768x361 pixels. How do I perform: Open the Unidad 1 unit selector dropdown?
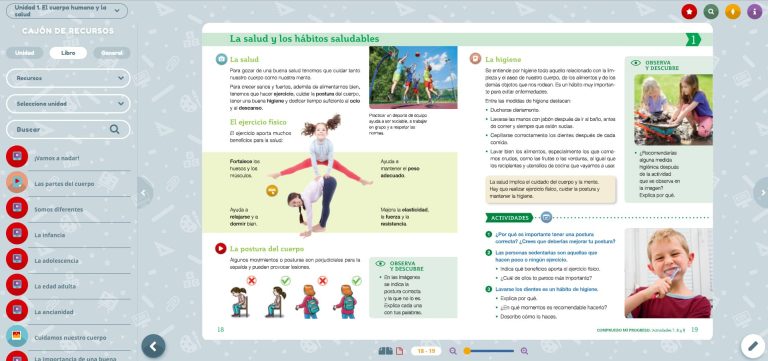point(67,11)
